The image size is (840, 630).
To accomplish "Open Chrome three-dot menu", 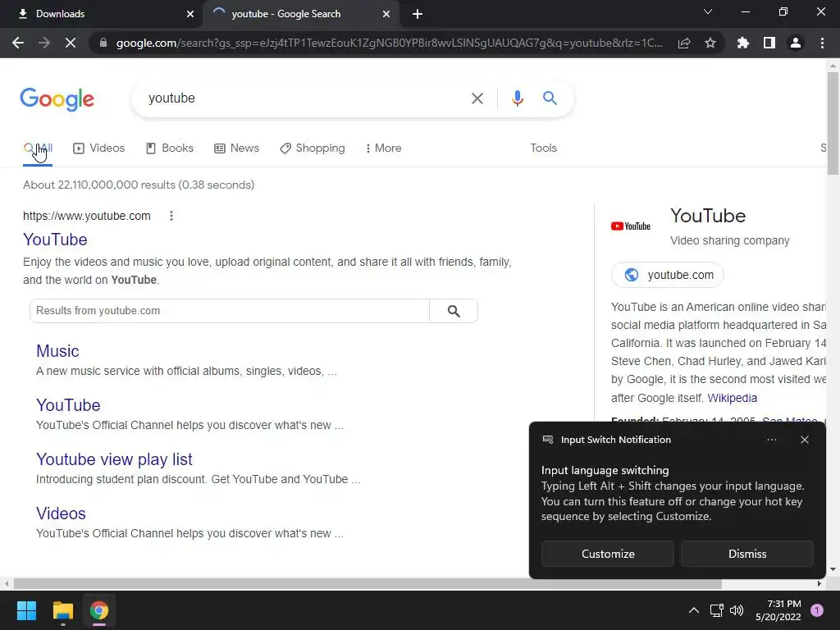I will 822,43.
